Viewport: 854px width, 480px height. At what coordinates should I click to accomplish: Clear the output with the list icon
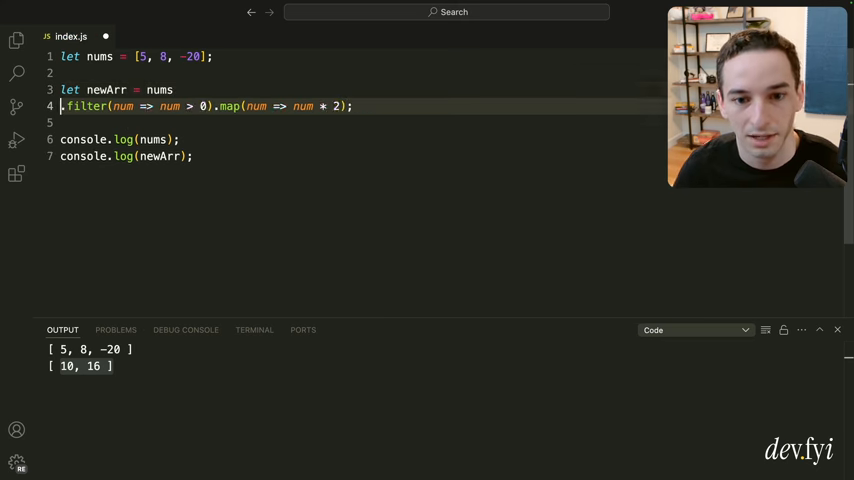tap(766, 330)
